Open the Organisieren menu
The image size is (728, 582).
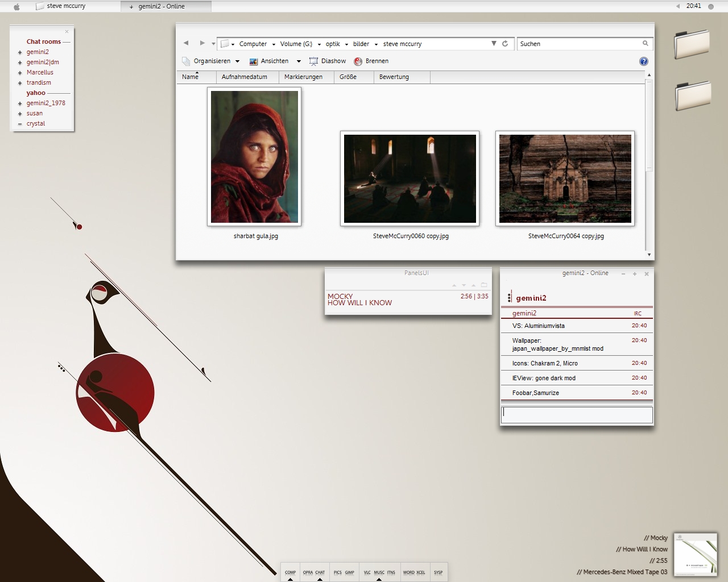(210, 61)
